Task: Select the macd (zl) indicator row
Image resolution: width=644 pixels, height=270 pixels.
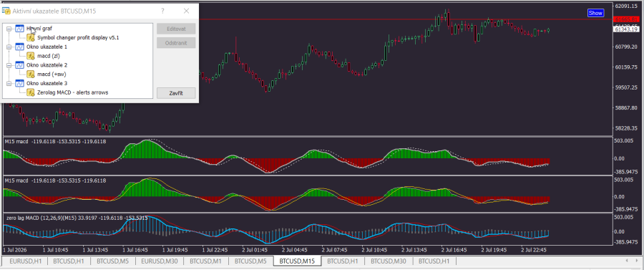Action: point(49,56)
